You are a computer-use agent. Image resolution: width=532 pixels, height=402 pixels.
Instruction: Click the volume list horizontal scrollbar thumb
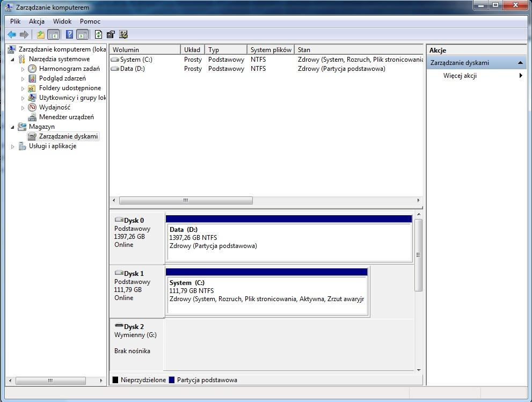coord(186,201)
